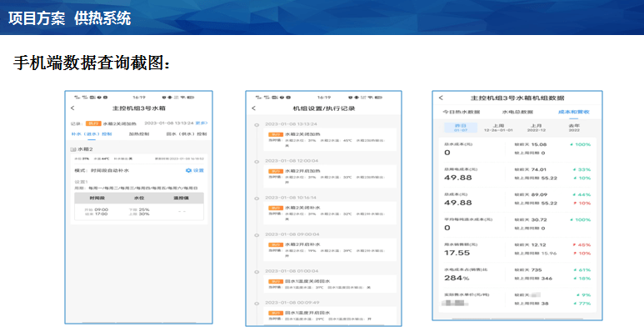Open the 水箱2开启补水 record card
Image resolution: width=644 pixels, height=327 pixels.
pos(331,249)
